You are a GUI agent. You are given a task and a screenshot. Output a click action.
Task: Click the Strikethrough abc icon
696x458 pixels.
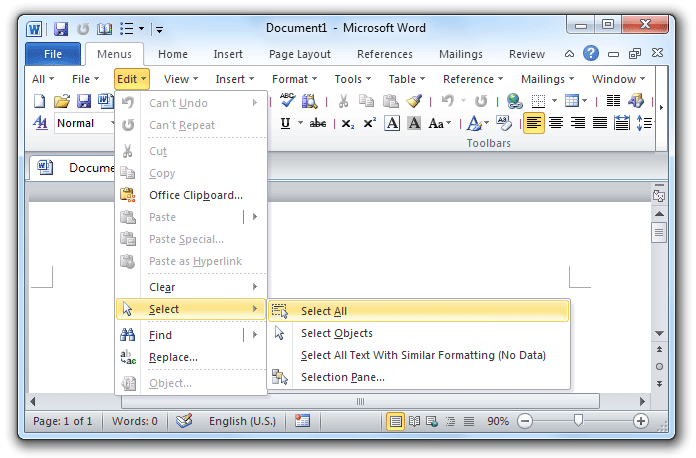pos(318,123)
